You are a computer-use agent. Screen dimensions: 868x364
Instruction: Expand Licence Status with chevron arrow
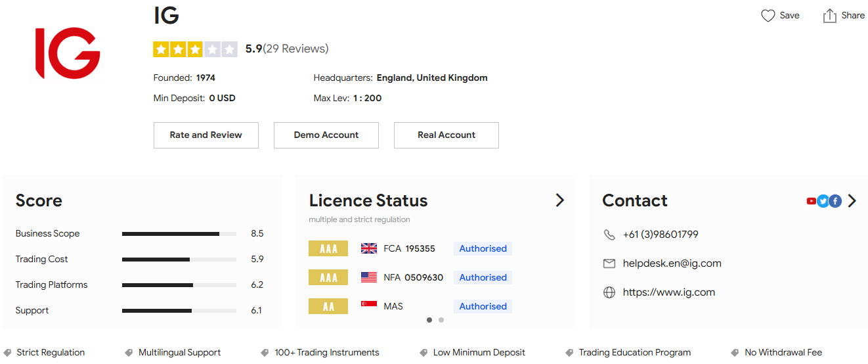click(x=559, y=200)
